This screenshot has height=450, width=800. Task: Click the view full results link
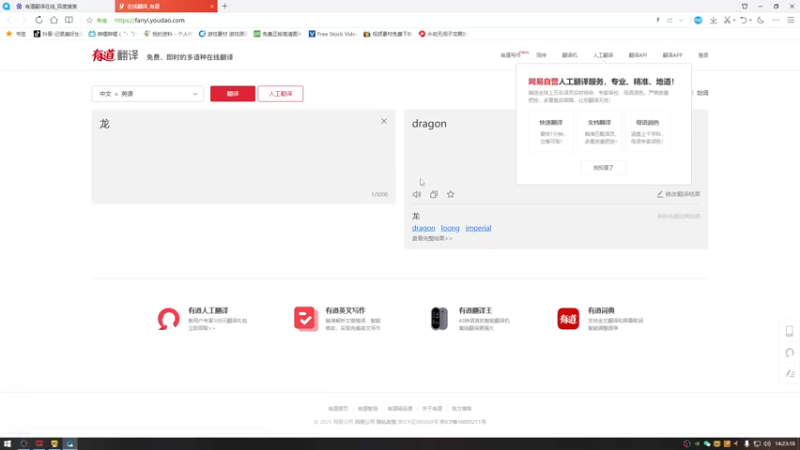pos(432,238)
